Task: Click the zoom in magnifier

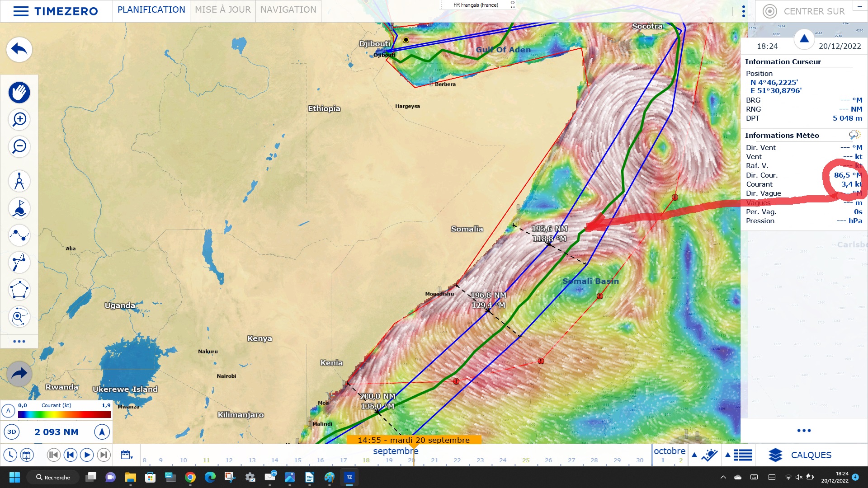Action: coord(19,120)
